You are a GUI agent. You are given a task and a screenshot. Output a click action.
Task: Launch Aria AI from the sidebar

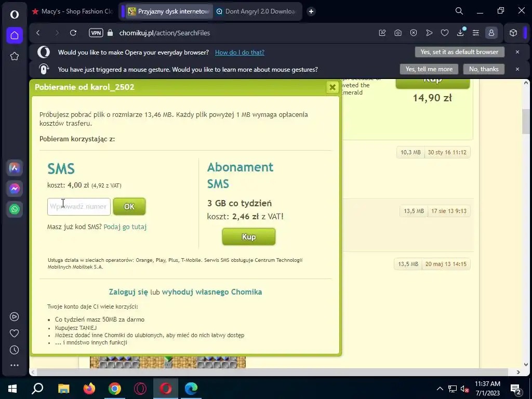tap(14, 168)
